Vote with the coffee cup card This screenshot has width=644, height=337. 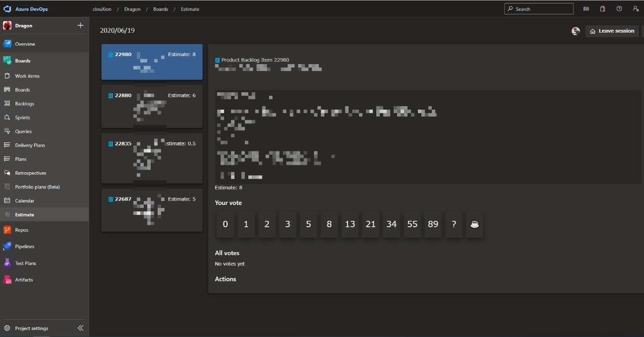click(474, 224)
